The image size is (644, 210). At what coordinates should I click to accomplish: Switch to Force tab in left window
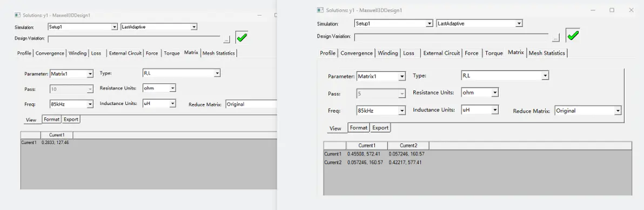click(152, 53)
